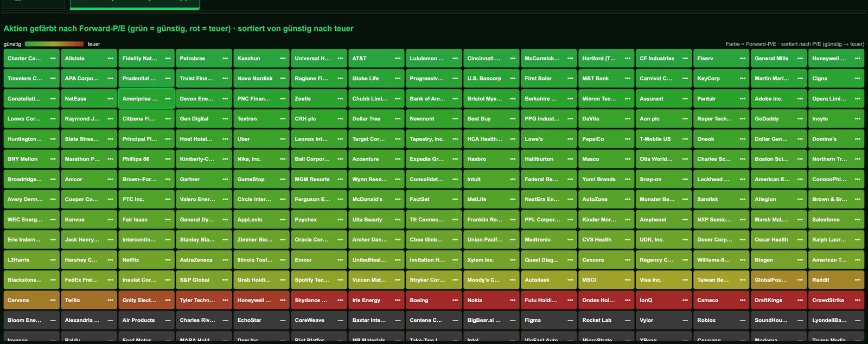
Task: Open the grey Figma stock tile
Action: pyautogui.click(x=548, y=321)
